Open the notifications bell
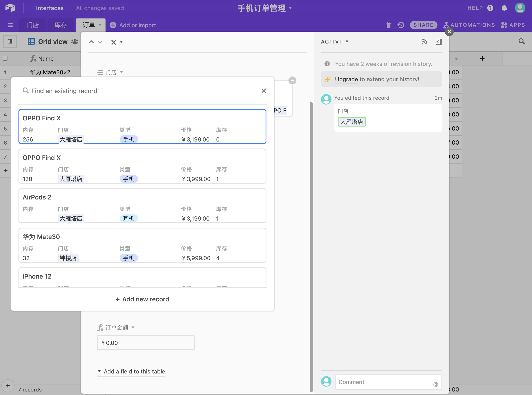 504,8
